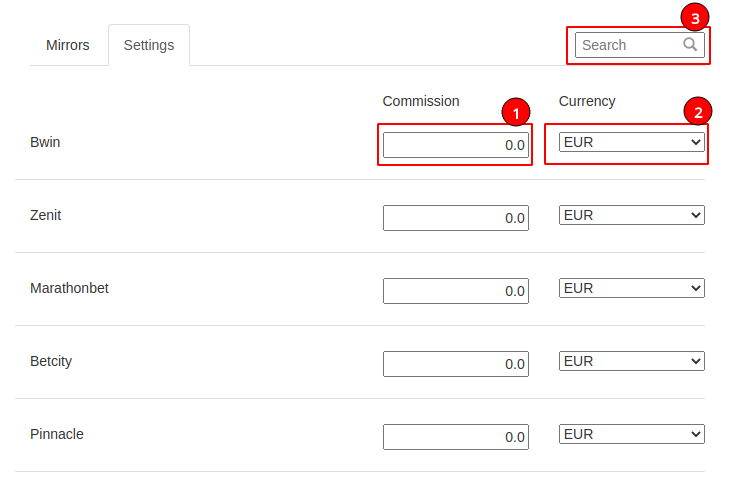Click the Betcity commission field
This screenshot has height=478, width=733.
tap(456, 364)
